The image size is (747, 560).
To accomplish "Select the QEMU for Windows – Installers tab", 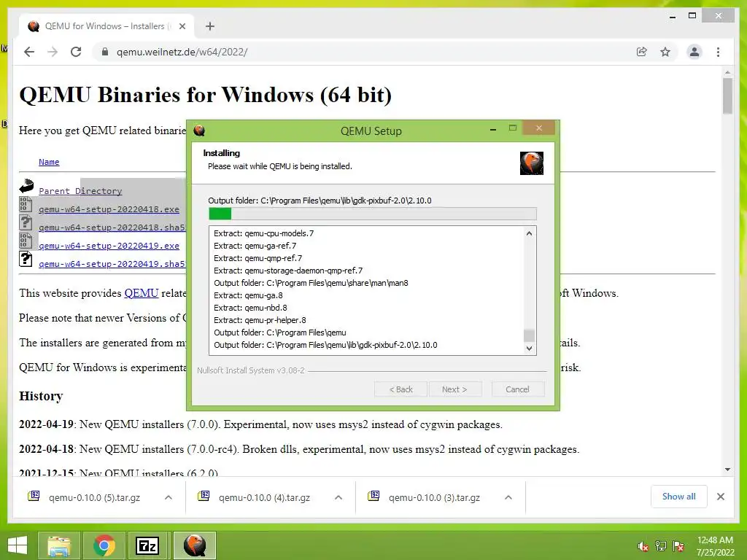I will click(107, 26).
